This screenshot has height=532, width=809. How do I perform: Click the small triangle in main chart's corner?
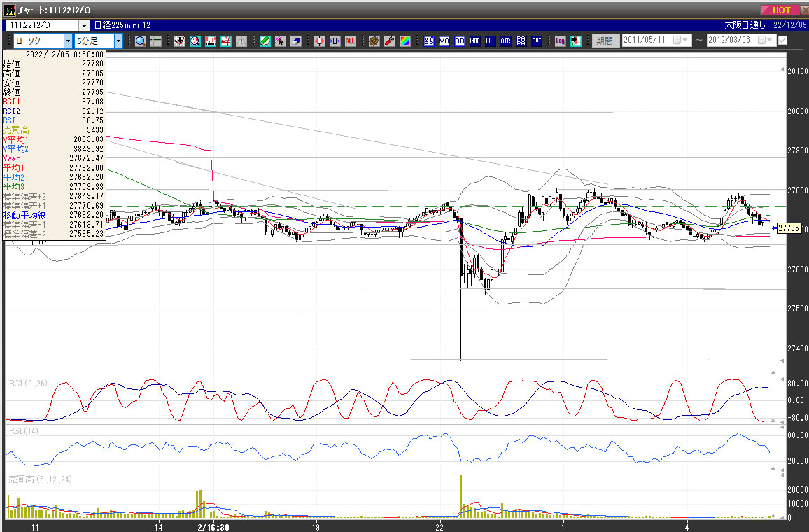(x=773, y=372)
